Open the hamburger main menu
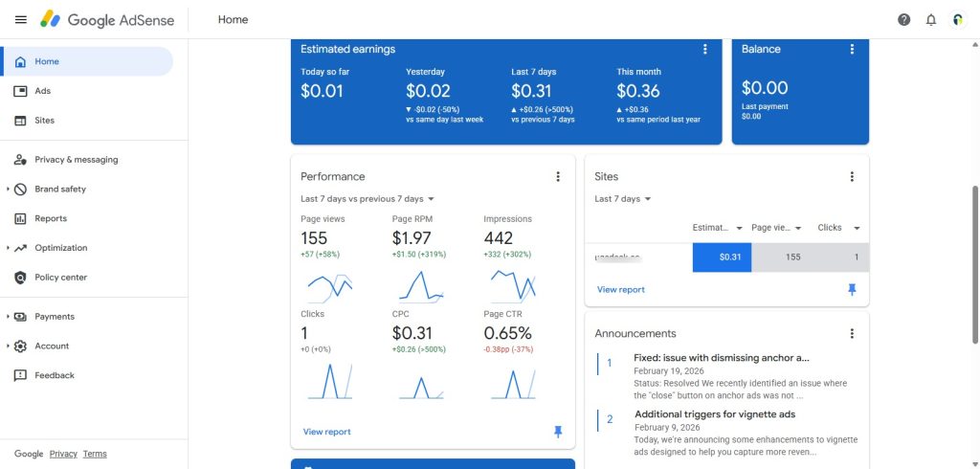 (21, 19)
